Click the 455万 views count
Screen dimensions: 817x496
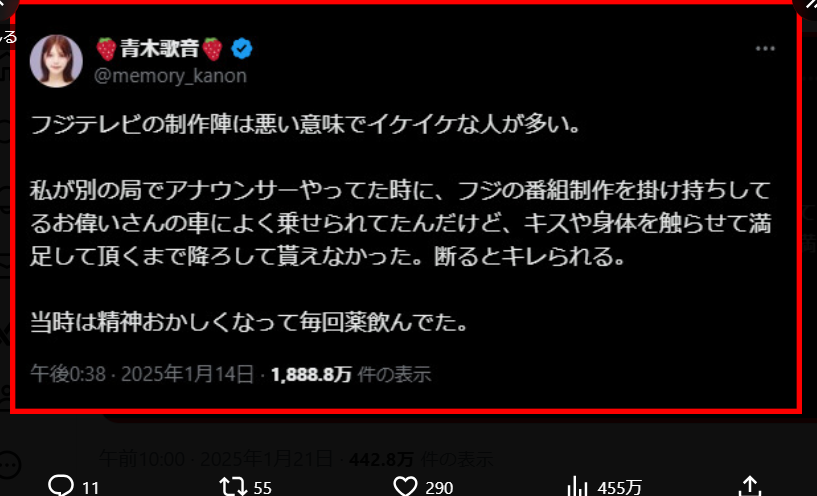coord(620,488)
